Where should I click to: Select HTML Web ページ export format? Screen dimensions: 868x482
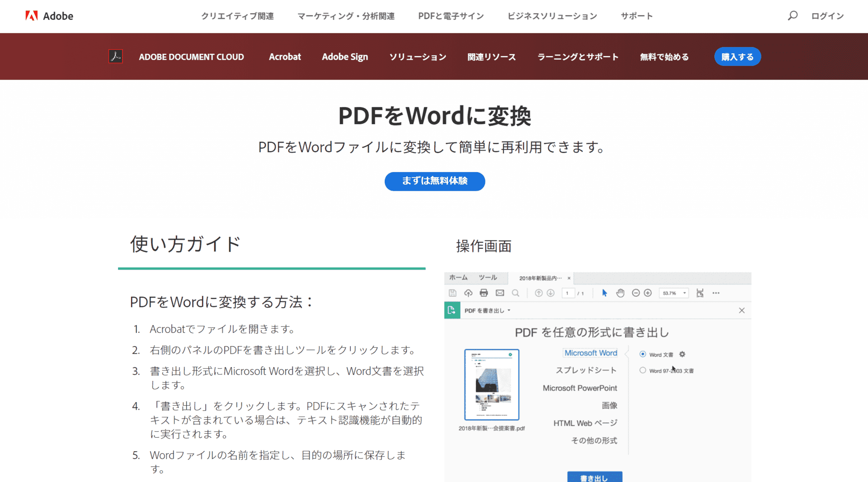click(x=585, y=423)
